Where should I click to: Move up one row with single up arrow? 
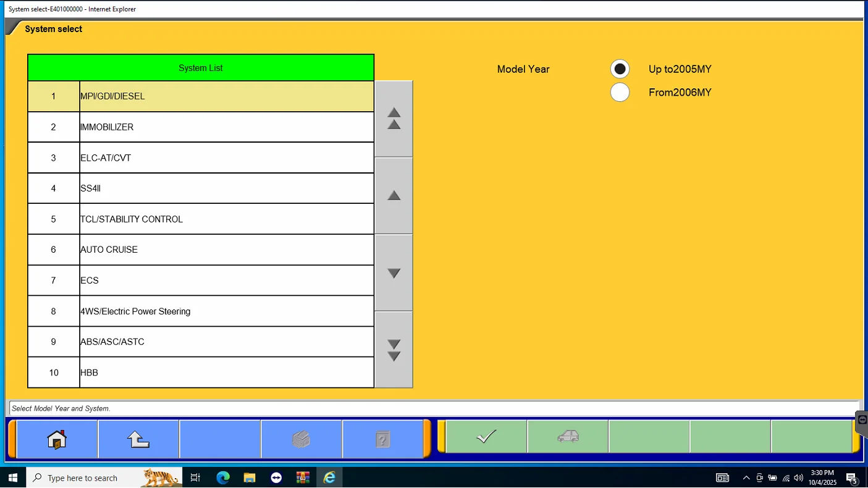(x=394, y=196)
